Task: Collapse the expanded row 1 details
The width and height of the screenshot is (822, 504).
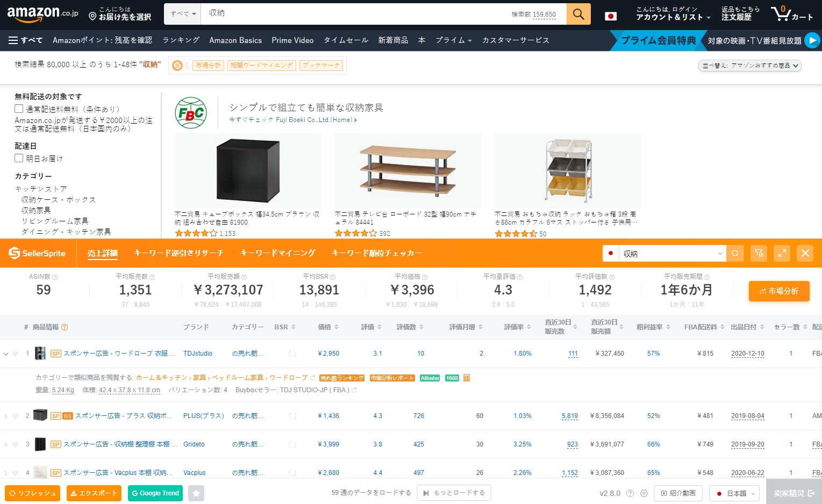Action: coord(6,354)
